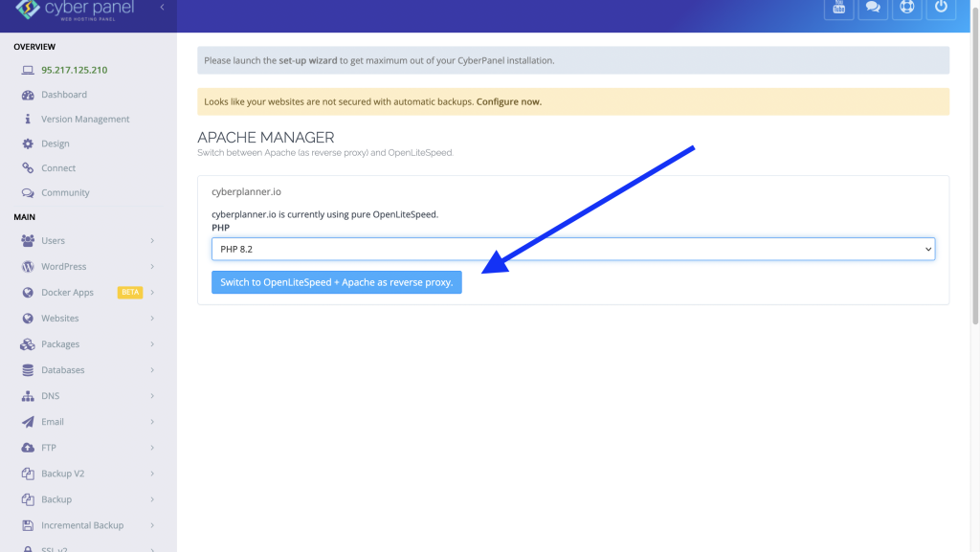Click the WordPress logo icon
This screenshot has height=552, width=980.
28,267
